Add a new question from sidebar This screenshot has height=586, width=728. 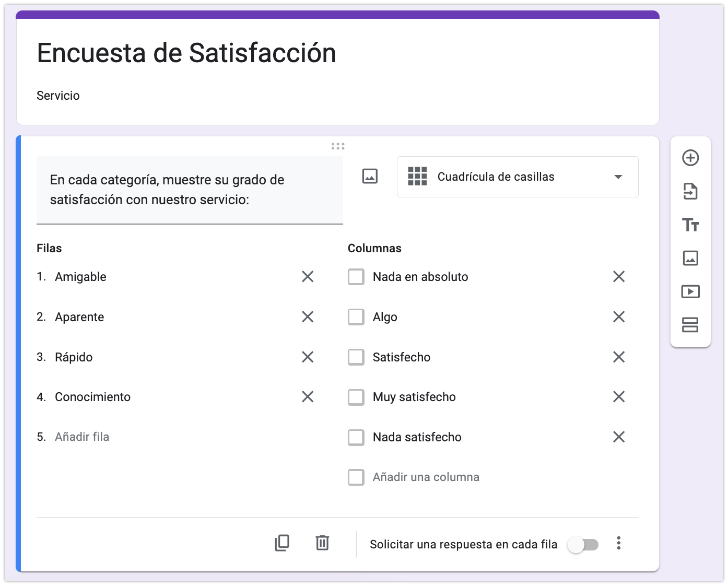tap(690, 158)
